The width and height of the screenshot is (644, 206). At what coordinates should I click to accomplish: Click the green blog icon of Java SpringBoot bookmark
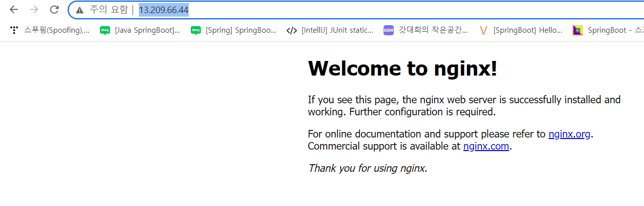point(105,30)
